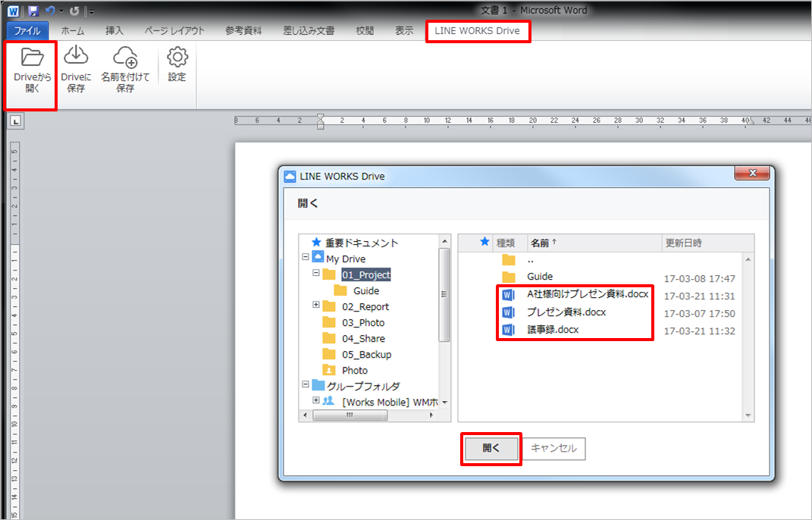Click the star column header in file list

484,243
